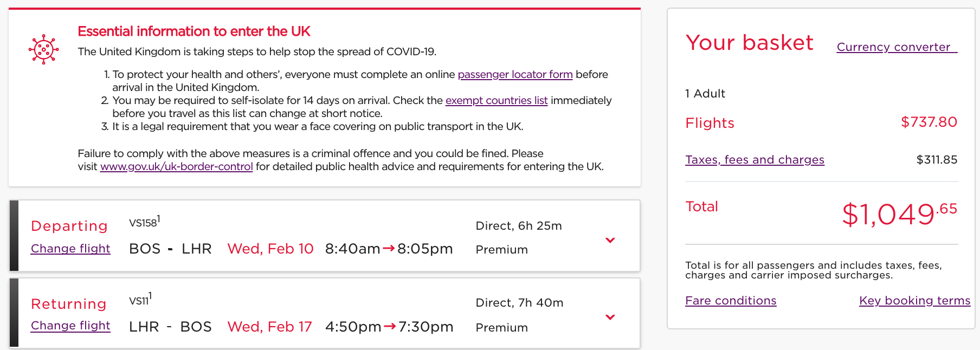Open Key booking terms
This screenshot has height=350, width=980.
point(914,301)
